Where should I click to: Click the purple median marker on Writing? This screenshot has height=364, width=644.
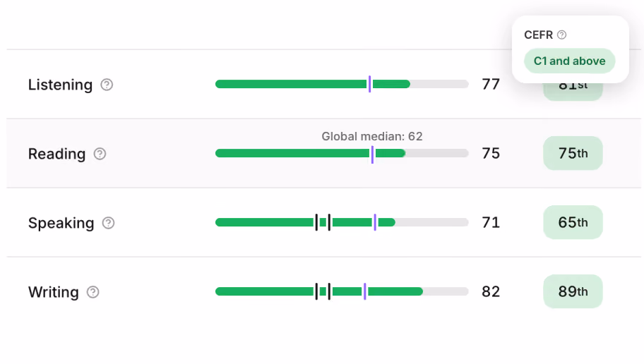[x=364, y=291]
